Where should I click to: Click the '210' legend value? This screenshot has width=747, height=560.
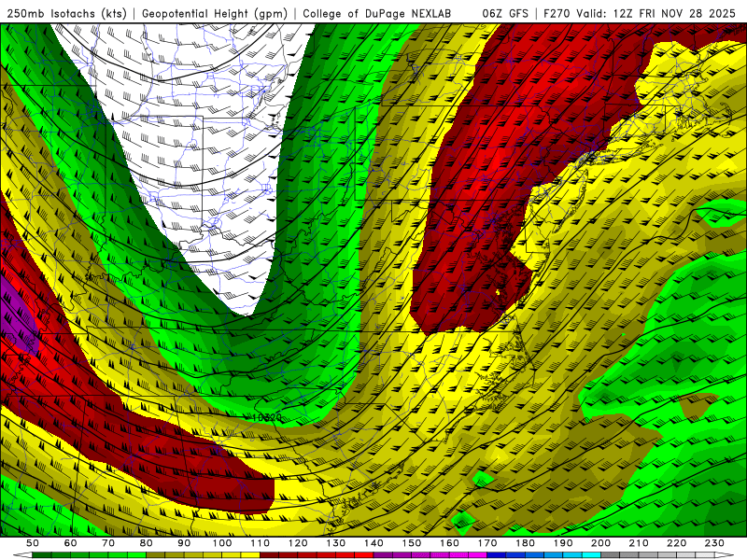(x=640, y=543)
